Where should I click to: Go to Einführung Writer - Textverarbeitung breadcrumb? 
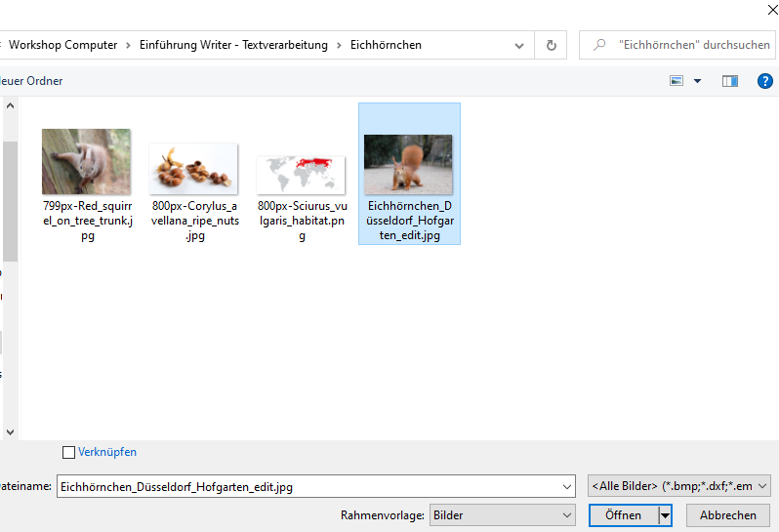233,45
